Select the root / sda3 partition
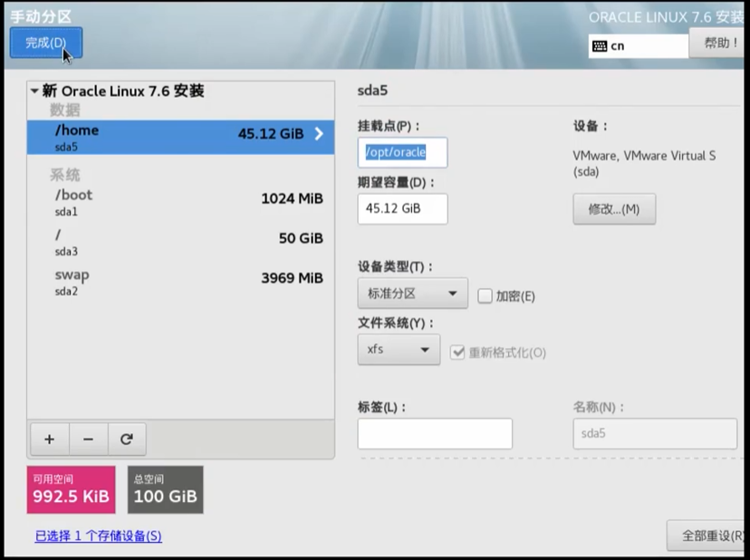 [181, 241]
